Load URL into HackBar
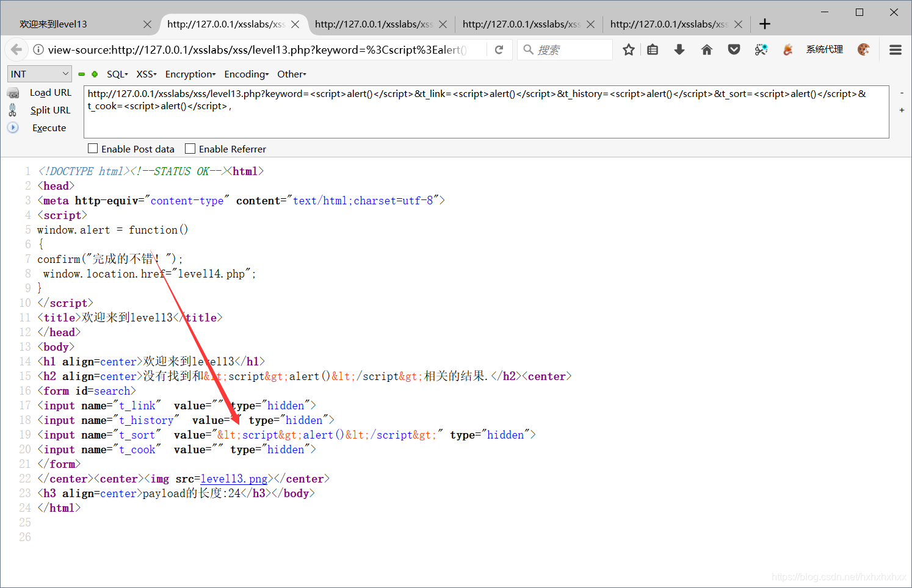 coord(51,93)
